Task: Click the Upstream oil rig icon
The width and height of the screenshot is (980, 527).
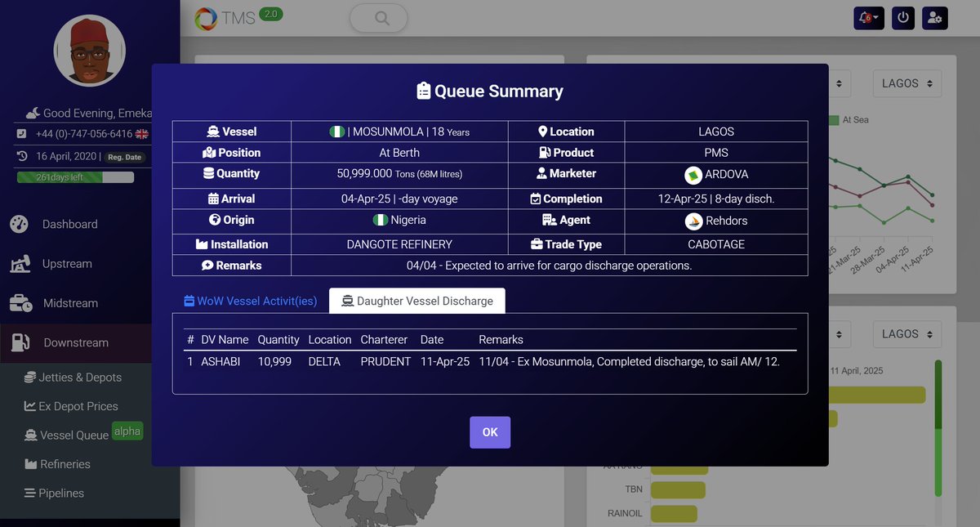Action: pos(20,264)
